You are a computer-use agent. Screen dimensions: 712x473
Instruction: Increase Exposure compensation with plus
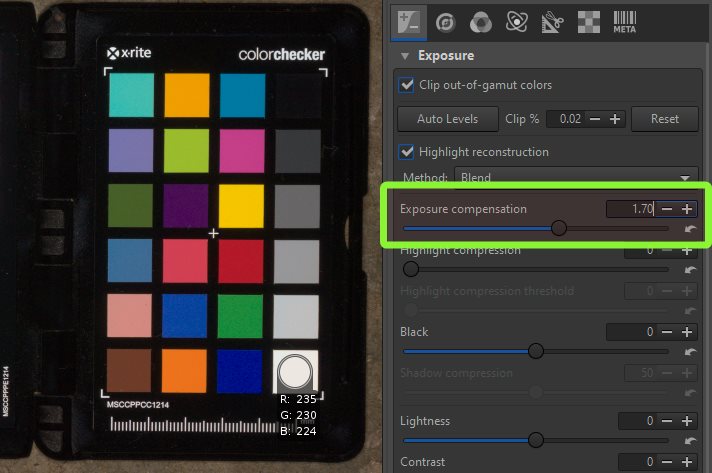(687, 209)
